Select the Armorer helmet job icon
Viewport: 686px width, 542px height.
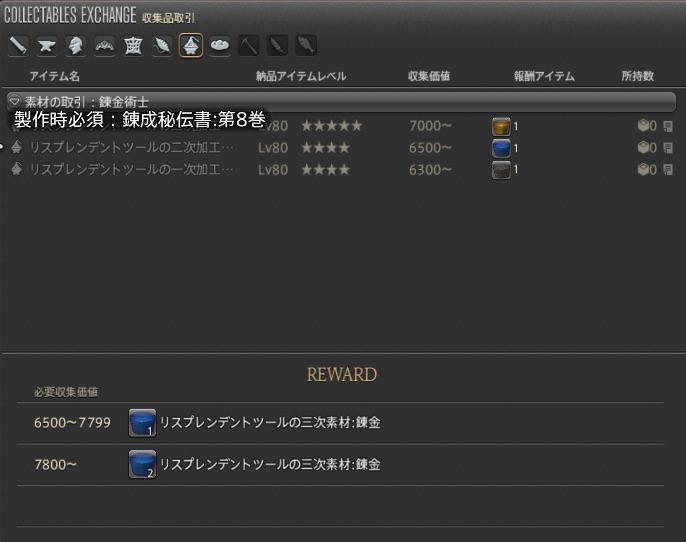[x=76, y=45]
